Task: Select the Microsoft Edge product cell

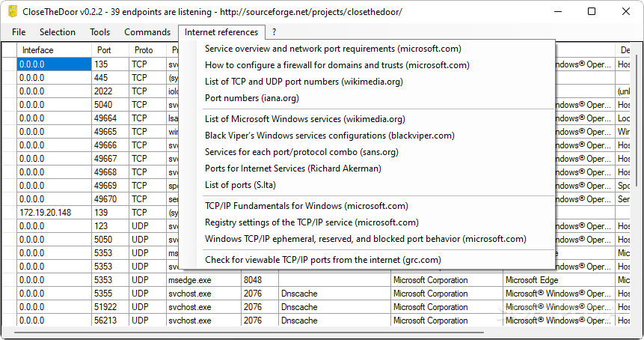Action: 559,280
